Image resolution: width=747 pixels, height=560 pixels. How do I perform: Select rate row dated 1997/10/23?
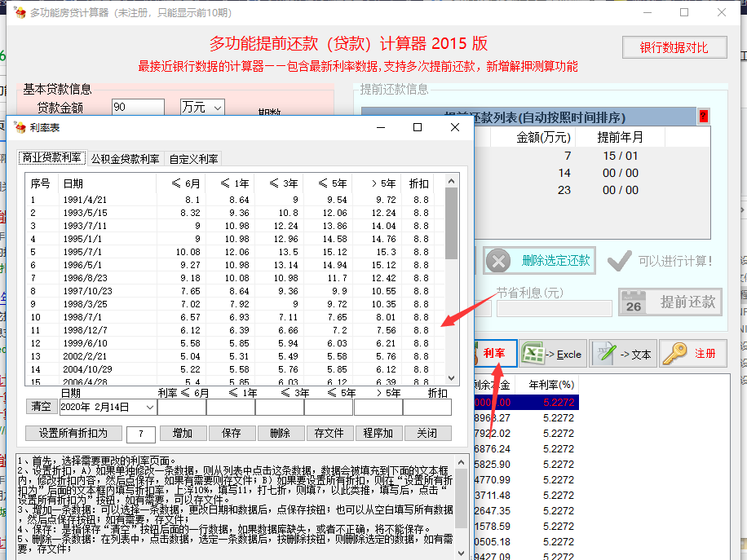point(235,291)
